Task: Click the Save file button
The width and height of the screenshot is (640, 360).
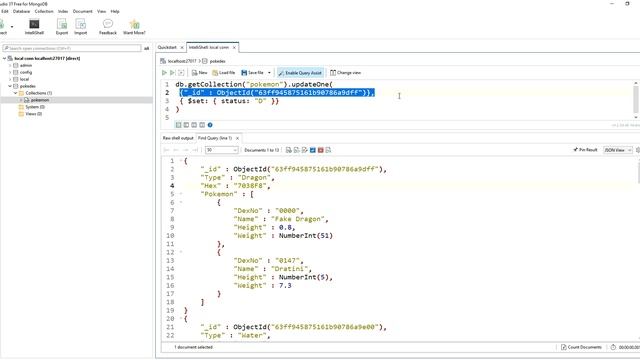Action: click(x=253, y=73)
